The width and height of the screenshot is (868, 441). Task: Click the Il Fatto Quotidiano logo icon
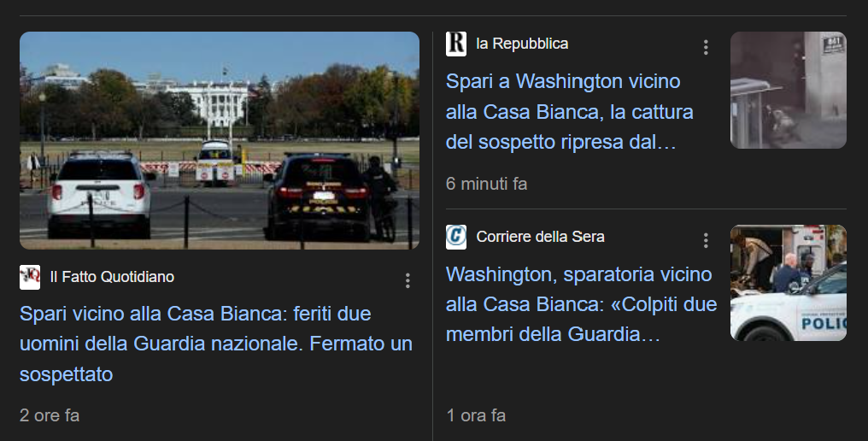[30, 277]
